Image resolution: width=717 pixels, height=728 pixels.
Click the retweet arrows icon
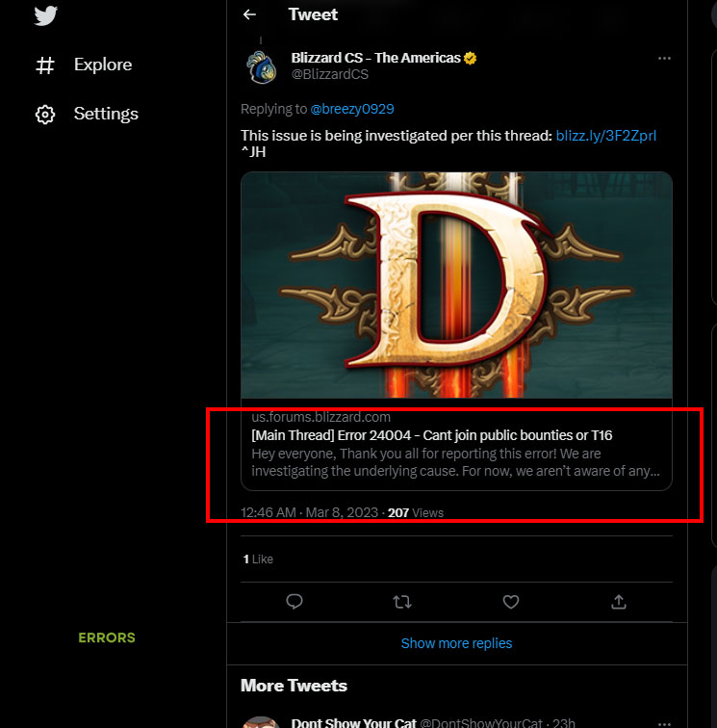(402, 602)
